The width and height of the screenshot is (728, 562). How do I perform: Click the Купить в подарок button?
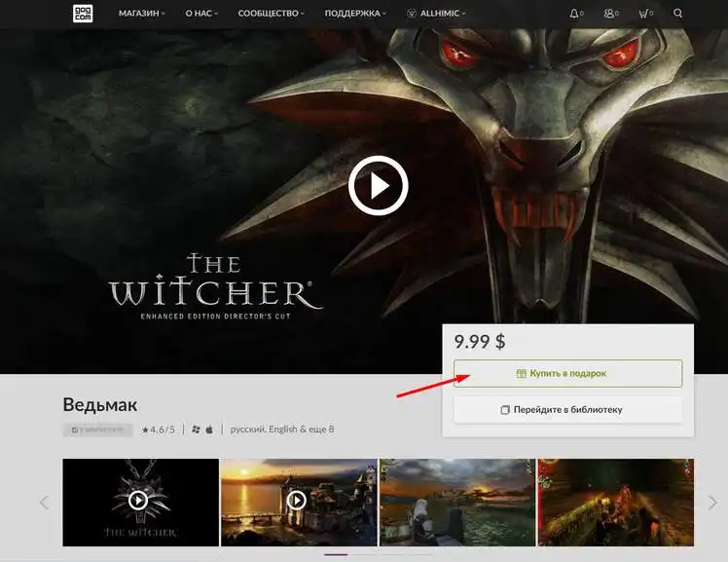(x=567, y=373)
